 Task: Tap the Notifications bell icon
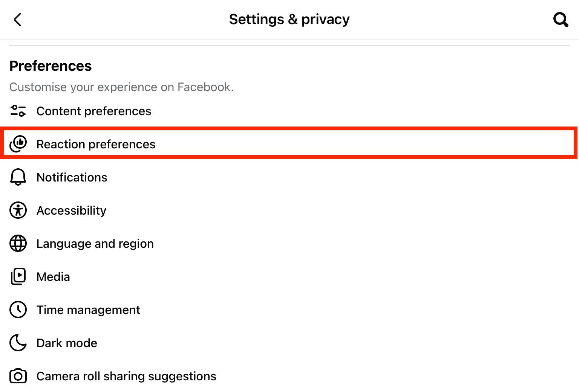click(x=18, y=177)
